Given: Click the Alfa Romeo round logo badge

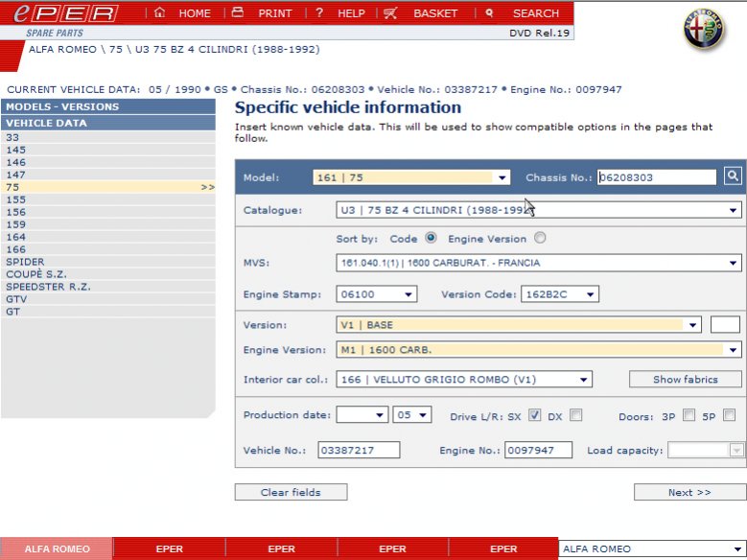Looking at the screenshot, I should (705, 31).
